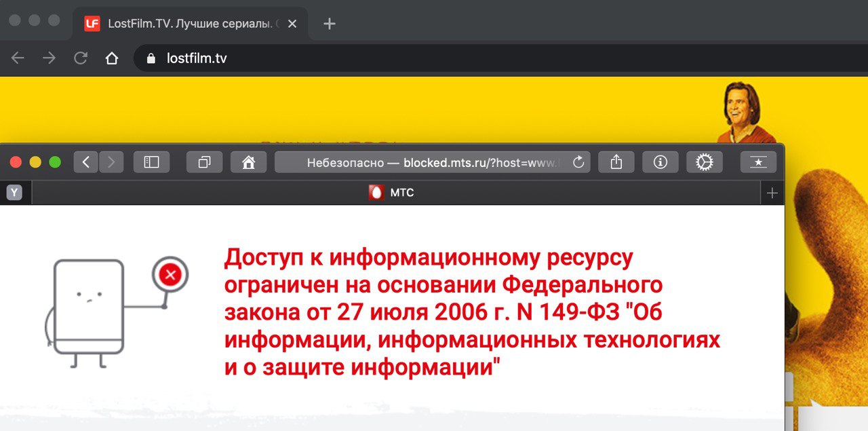Show Safari tab overview
Viewport: 868px width, 431px height.
pyautogui.click(x=204, y=162)
